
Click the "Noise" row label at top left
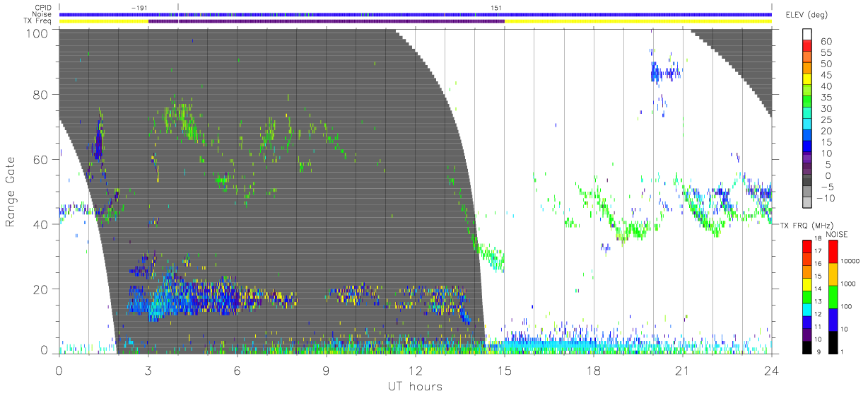point(43,14)
